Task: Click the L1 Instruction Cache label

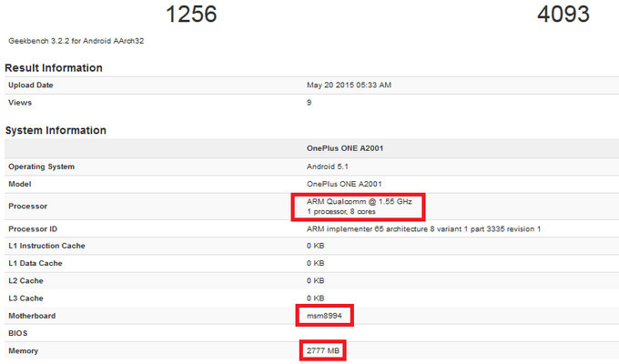Action: [x=47, y=246]
